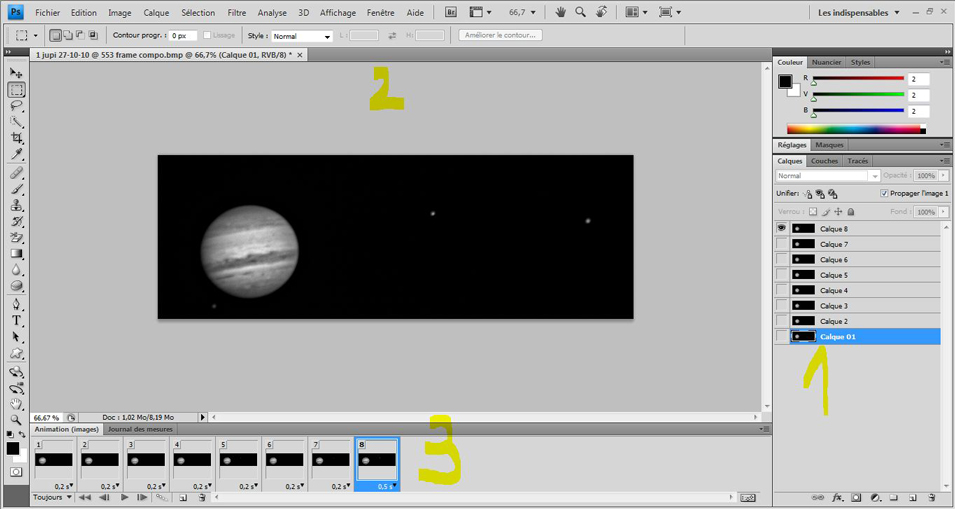This screenshot has width=955, height=509.
Task: Show the Calque 3 layer
Action: pyautogui.click(x=781, y=306)
